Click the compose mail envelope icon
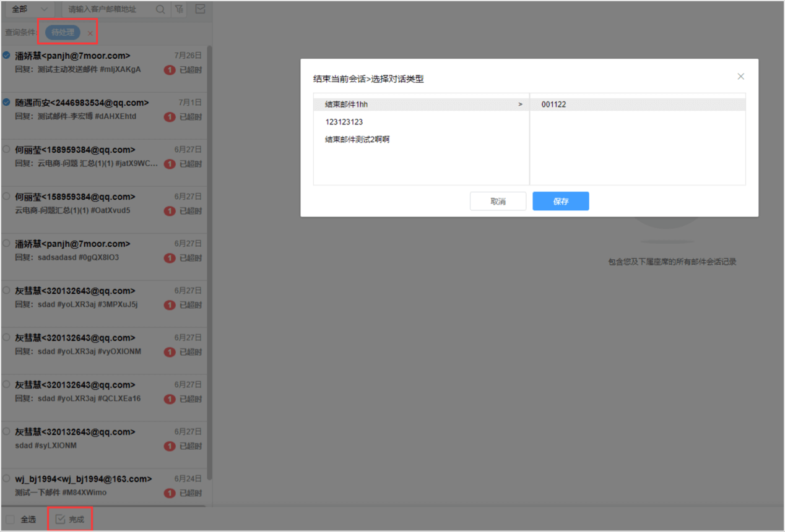The image size is (785, 532). pyautogui.click(x=200, y=9)
